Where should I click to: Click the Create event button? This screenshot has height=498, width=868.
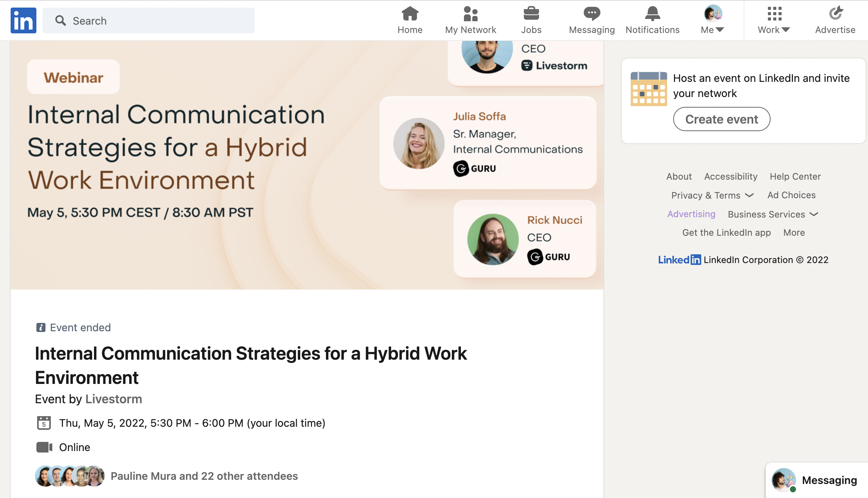pos(722,119)
